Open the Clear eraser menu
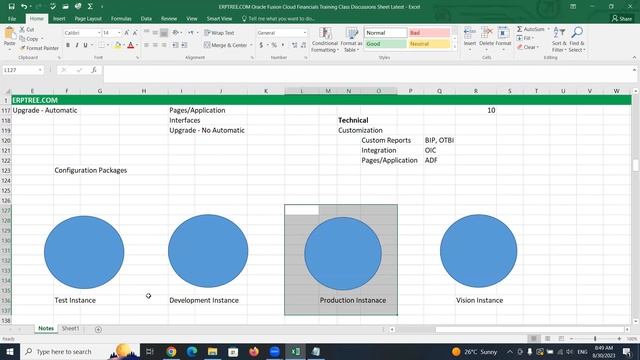The image size is (640, 360). (528, 47)
